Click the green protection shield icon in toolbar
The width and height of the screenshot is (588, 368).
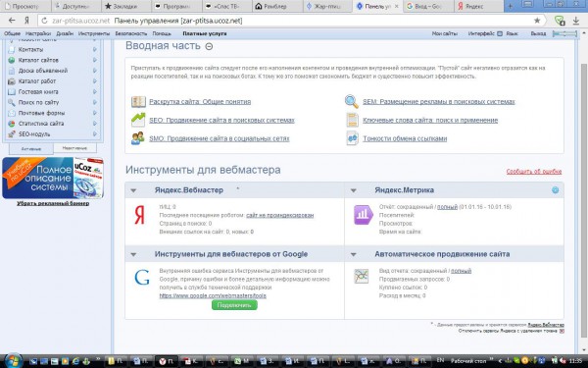point(560,21)
